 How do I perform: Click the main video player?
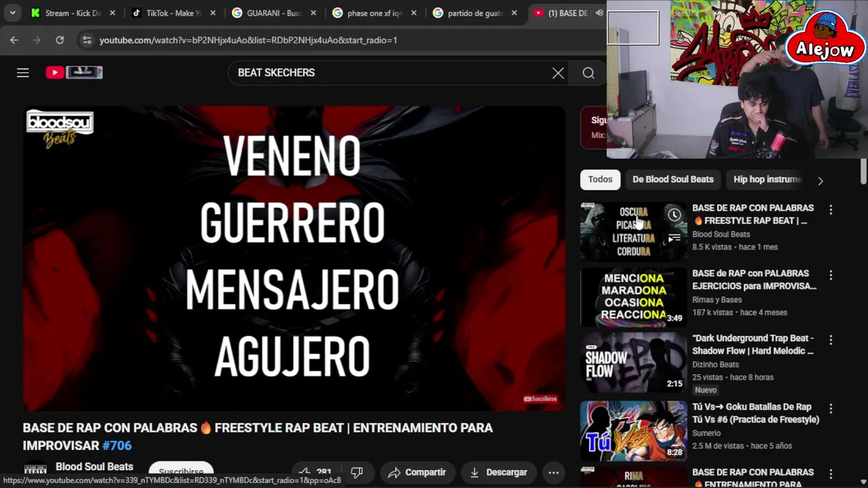point(294,258)
